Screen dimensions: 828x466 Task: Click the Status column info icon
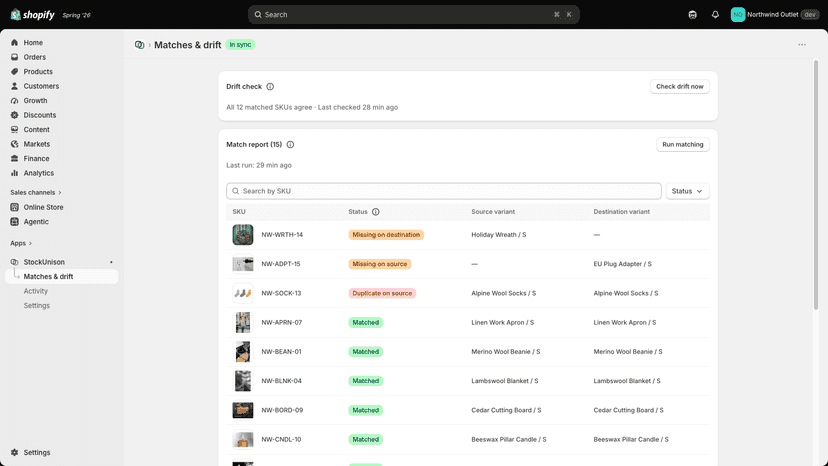(x=375, y=212)
